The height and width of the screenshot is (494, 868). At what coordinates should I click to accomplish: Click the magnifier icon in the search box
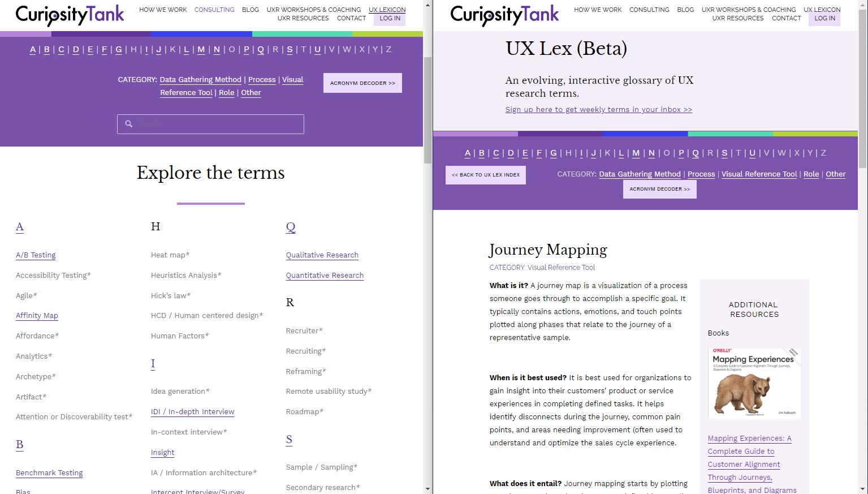[129, 124]
